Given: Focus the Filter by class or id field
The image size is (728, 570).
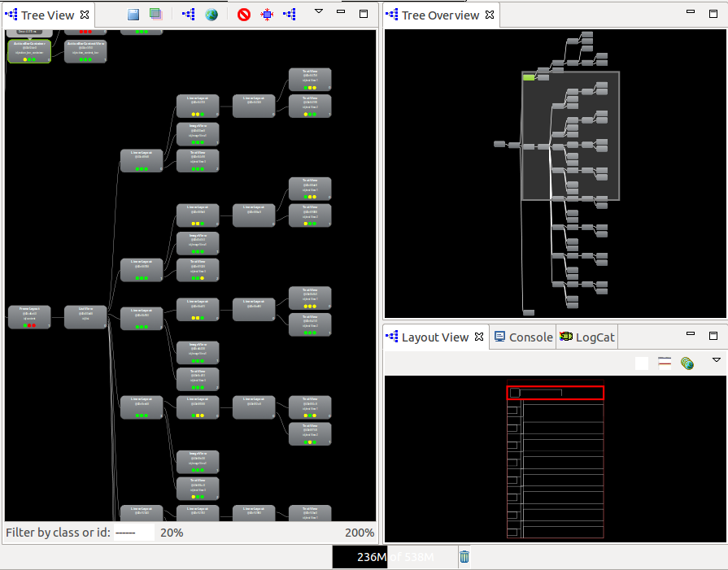Looking at the screenshot, I should click(x=134, y=533).
